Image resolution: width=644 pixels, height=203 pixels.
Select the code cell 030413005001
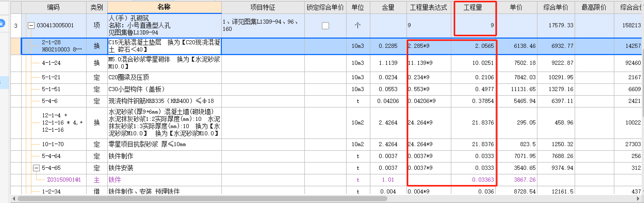coord(55,25)
